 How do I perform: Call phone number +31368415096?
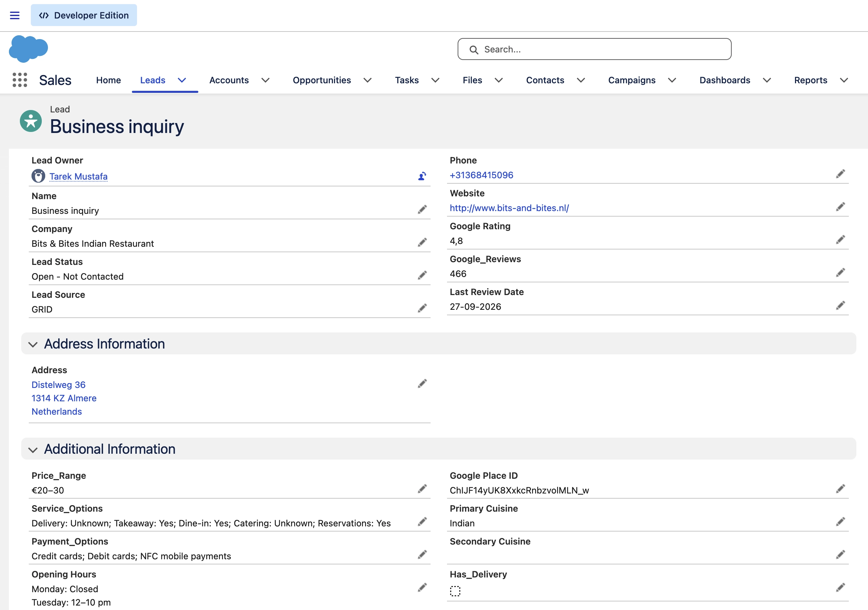pyautogui.click(x=481, y=175)
